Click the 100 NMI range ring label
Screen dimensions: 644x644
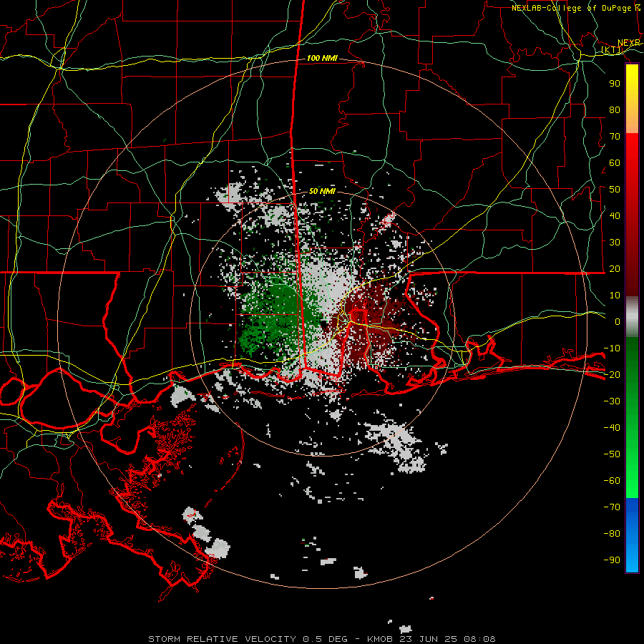tap(322, 59)
